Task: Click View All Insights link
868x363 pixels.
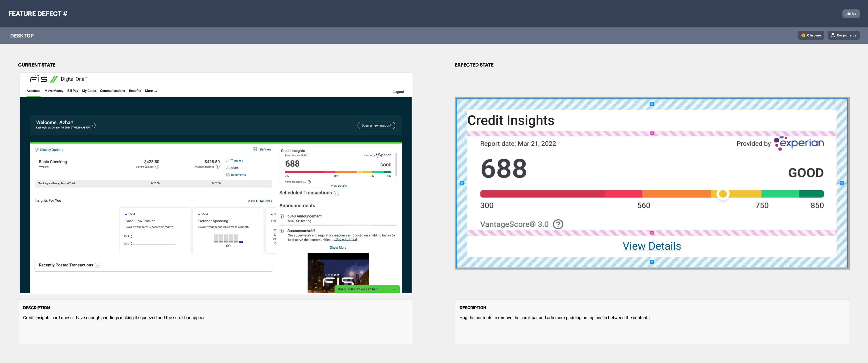Action: coord(259,201)
